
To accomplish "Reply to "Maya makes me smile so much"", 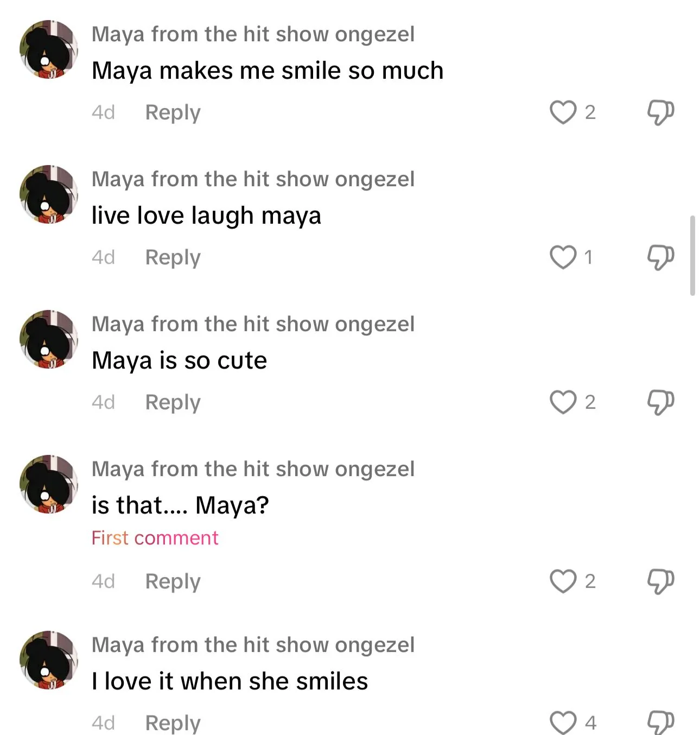I will [173, 112].
